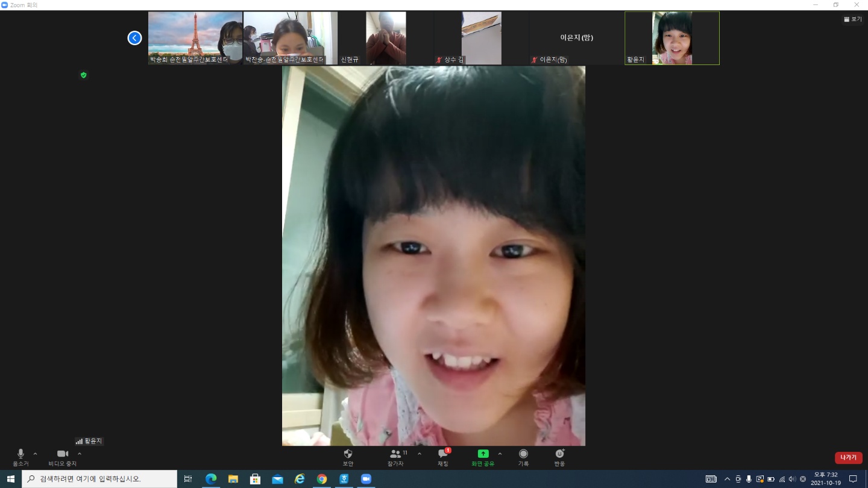The width and height of the screenshot is (868, 488).
Task: Start recording with 기록 button
Action: click(x=523, y=457)
